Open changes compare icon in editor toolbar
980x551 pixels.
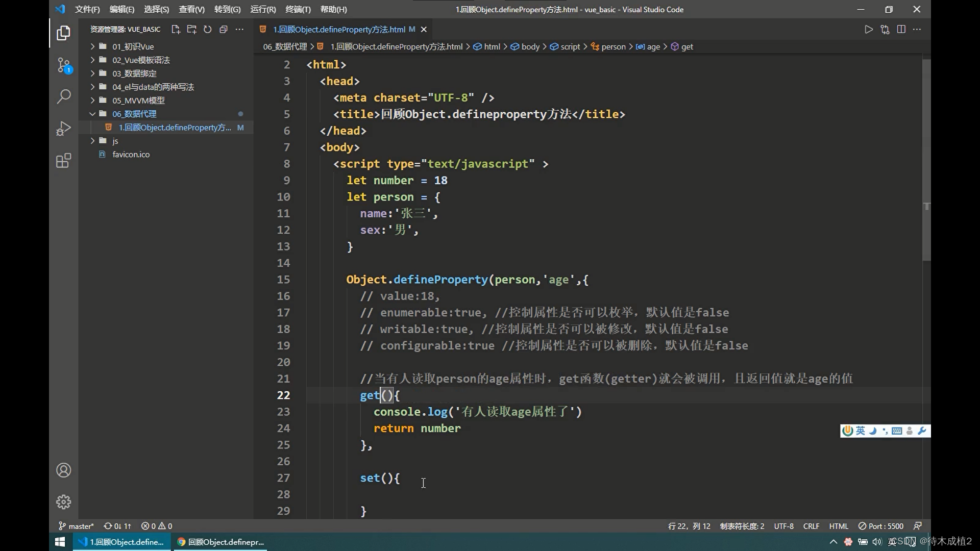(885, 30)
